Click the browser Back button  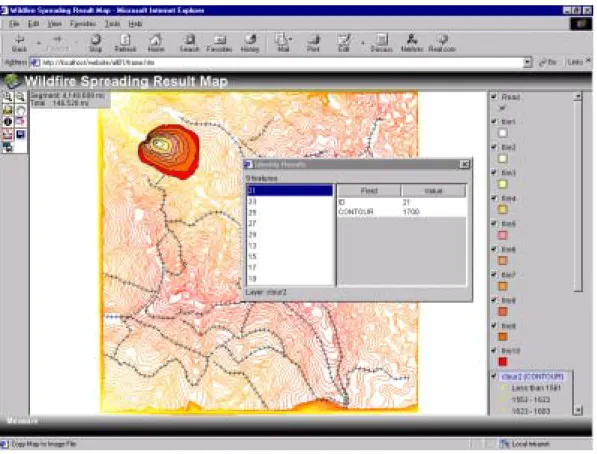(x=19, y=43)
